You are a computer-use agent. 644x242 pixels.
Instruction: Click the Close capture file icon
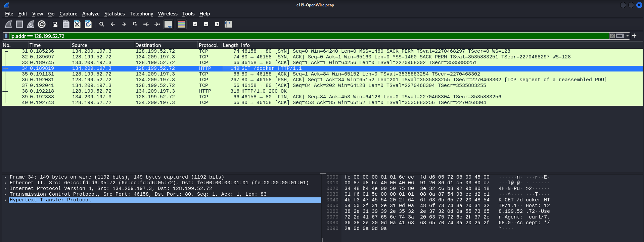click(x=77, y=24)
